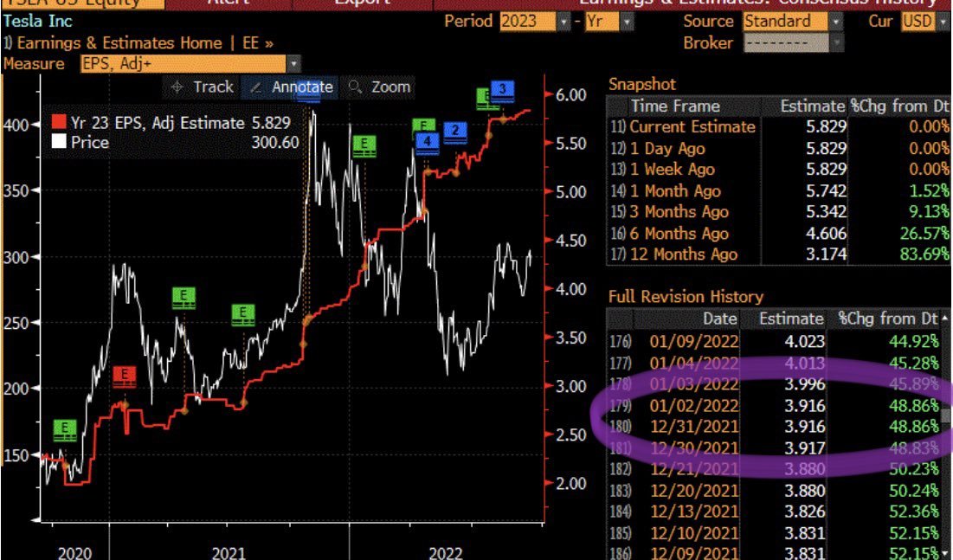This screenshot has width=953, height=560.
Task: Select revision row dated 12/10/2021
Action: tap(775, 533)
